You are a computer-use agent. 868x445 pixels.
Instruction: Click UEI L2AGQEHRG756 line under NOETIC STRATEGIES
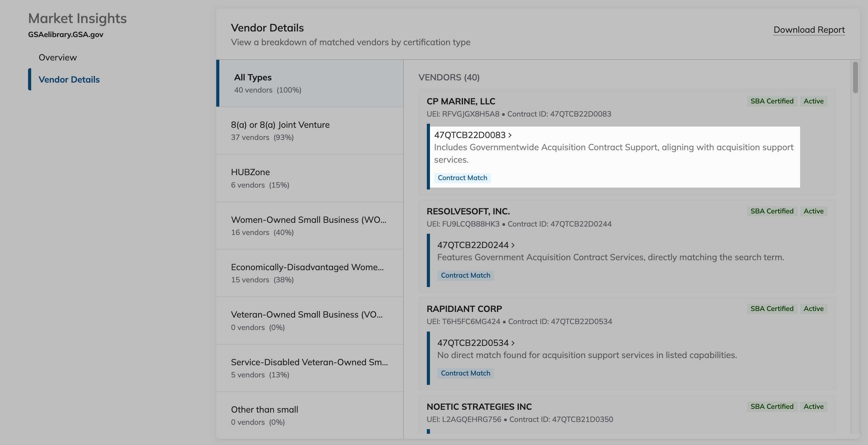[520, 419]
